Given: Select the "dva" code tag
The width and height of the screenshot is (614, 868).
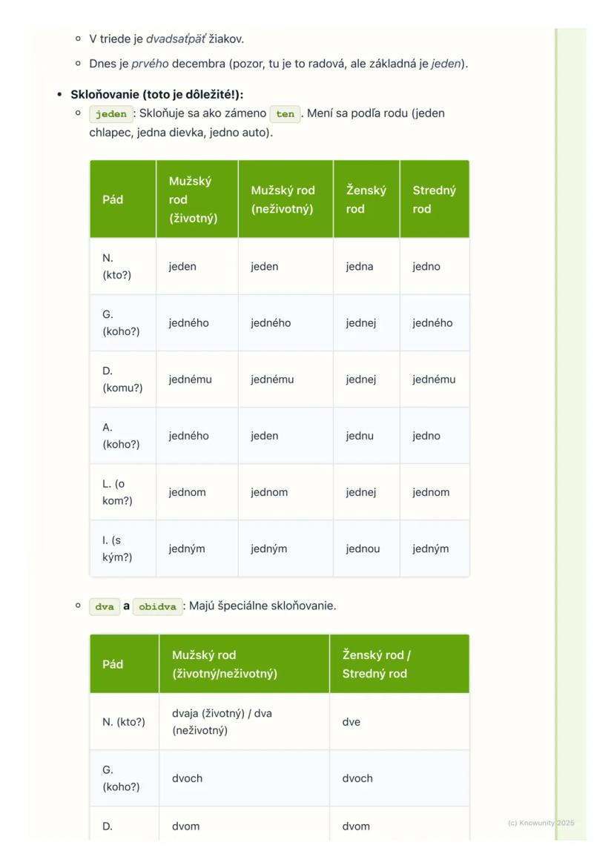Looking at the screenshot, I should tap(105, 607).
